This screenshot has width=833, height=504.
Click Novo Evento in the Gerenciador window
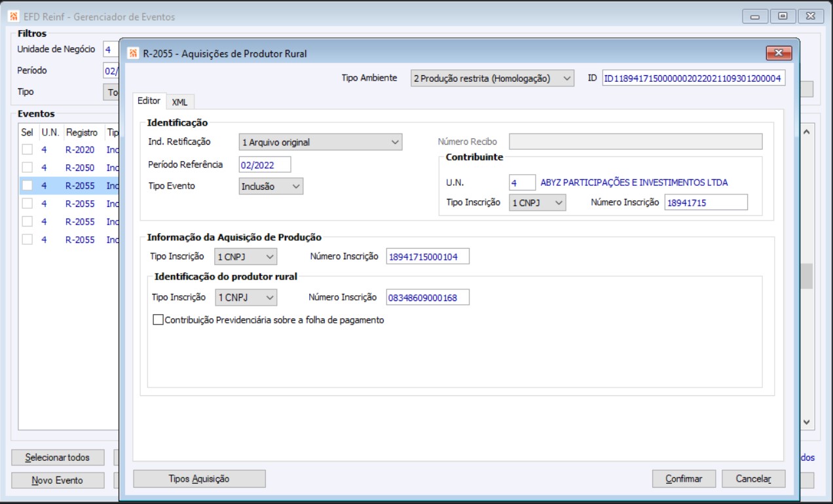(x=57, y=480)
